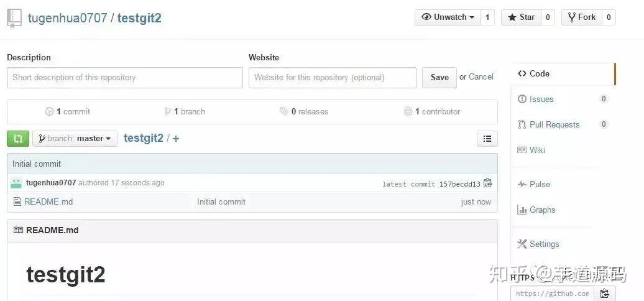Click the repository book icon beside tugenhua0707

[14, 19]
